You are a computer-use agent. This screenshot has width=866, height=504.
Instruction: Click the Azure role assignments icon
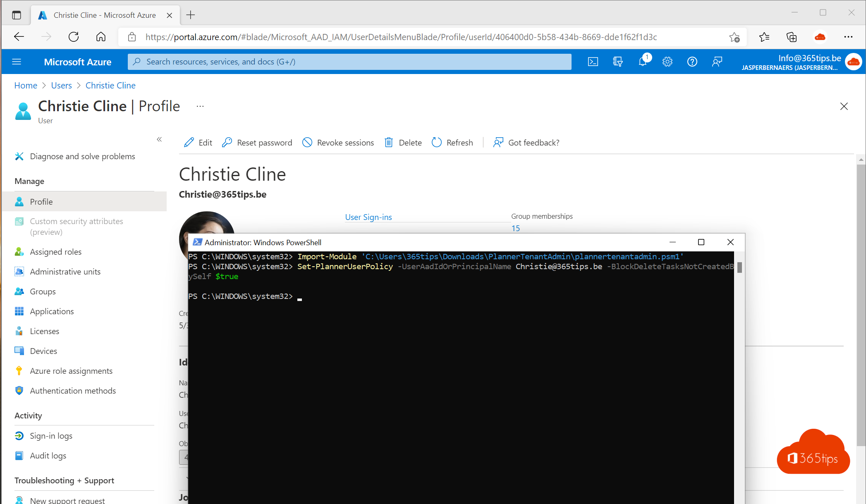pos(20,371)
